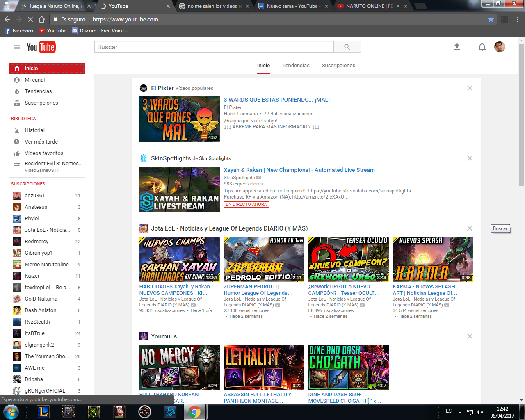Switch to the 'no me salen los videos' tab
The width and height of the screenshot is (525, 420).
tap(213, 6)
